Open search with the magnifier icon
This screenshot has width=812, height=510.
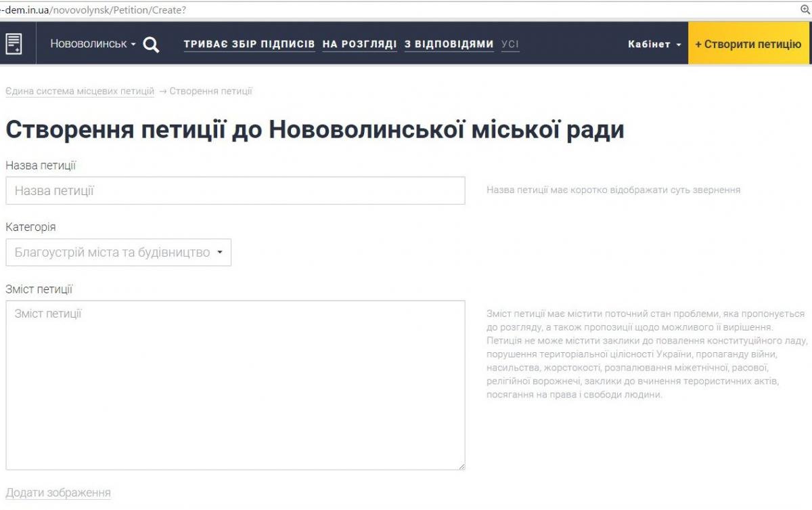click(152, 45)
